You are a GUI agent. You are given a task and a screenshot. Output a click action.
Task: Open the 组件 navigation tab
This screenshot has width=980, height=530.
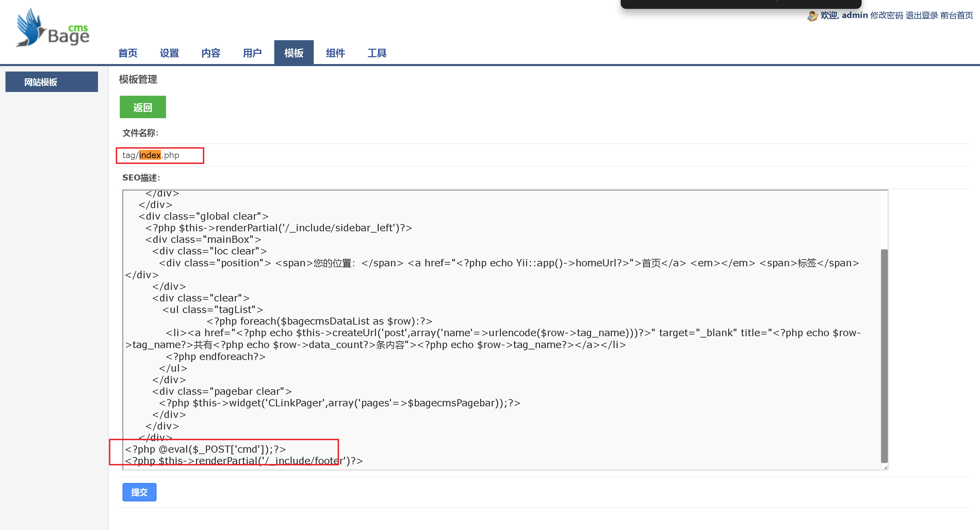(335, 53)
